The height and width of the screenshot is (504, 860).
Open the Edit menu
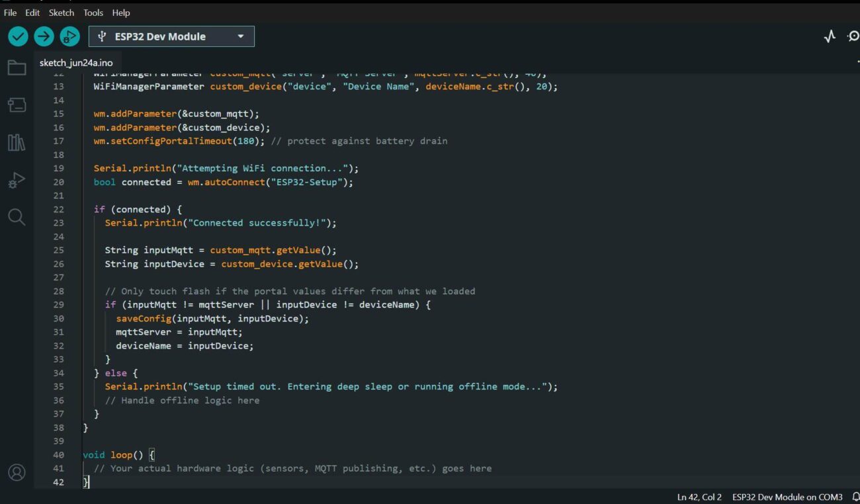(x=32, y=13)
